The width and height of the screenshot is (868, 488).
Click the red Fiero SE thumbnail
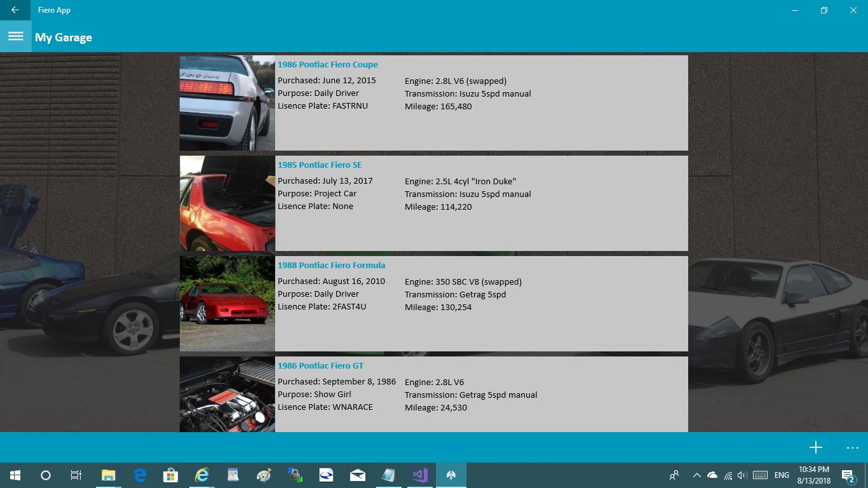pyautogui.click(x=227, y=203)
